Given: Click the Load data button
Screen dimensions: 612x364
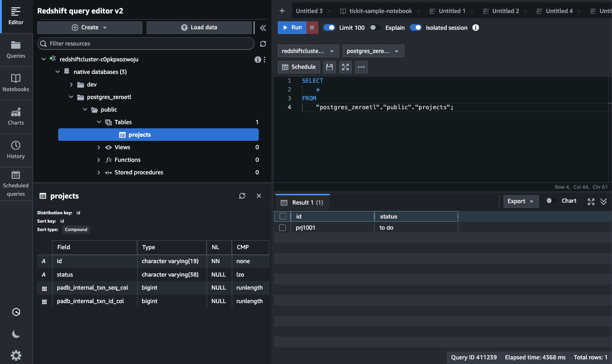Looking at the screenshot, I should (199, 27).
